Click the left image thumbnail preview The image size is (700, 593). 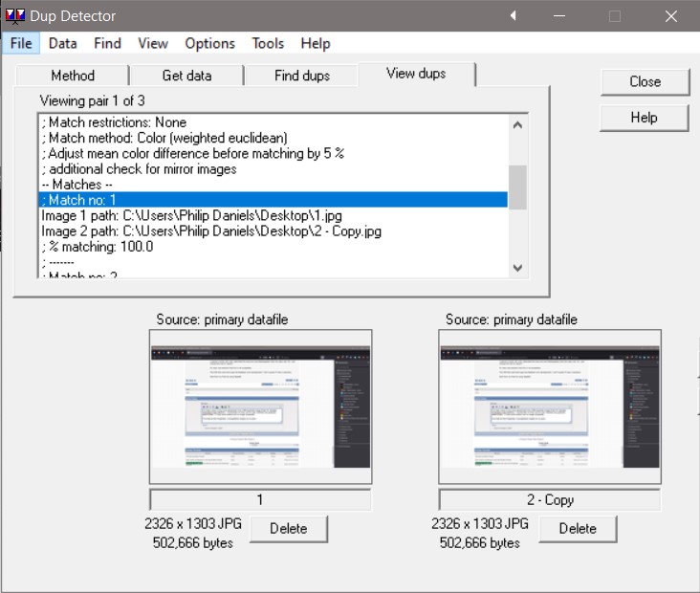[261, 406]
